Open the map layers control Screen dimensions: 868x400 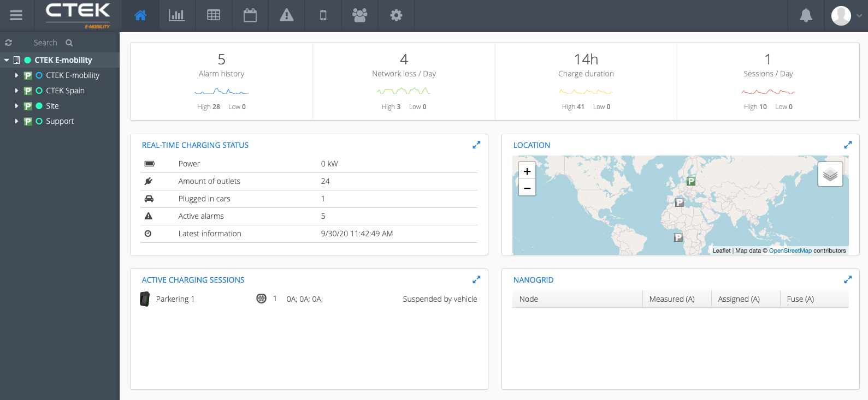point(830,174)
